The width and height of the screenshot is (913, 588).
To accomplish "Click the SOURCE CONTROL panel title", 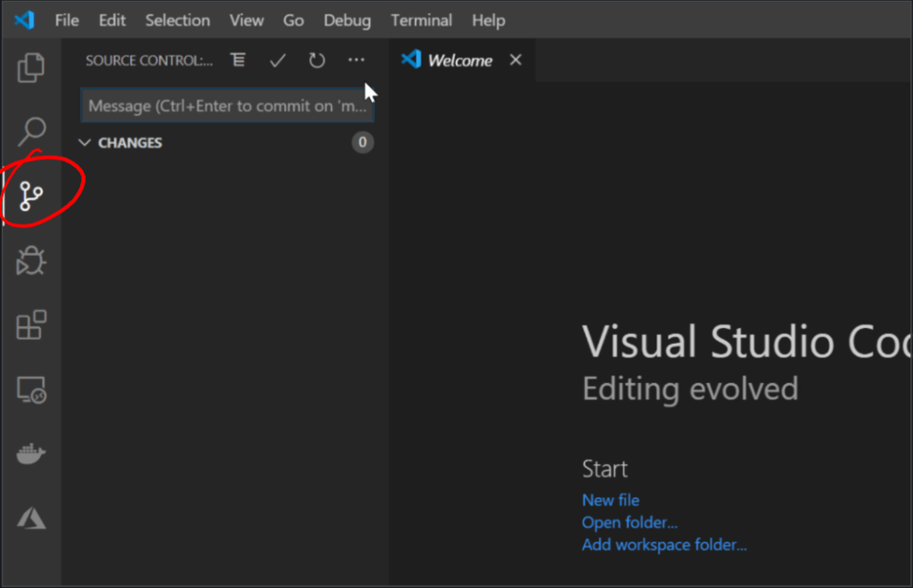I will click(x=149, y=61).
